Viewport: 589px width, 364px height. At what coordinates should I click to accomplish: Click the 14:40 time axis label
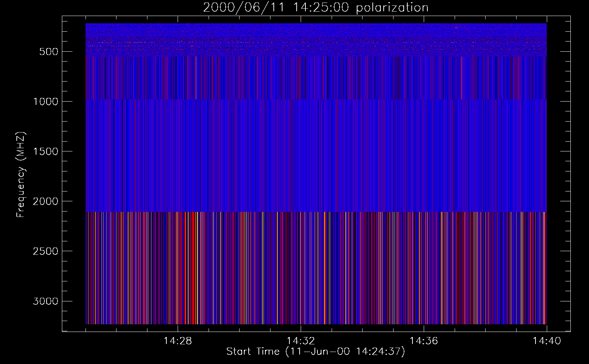(547, 341)
